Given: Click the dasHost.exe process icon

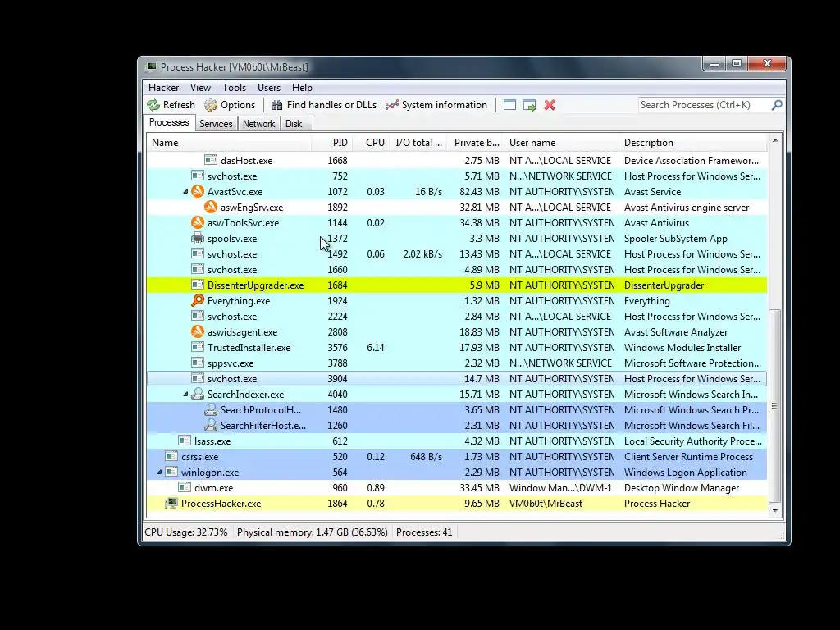Looking at the screenshot, I should click(x=211, y=160).
